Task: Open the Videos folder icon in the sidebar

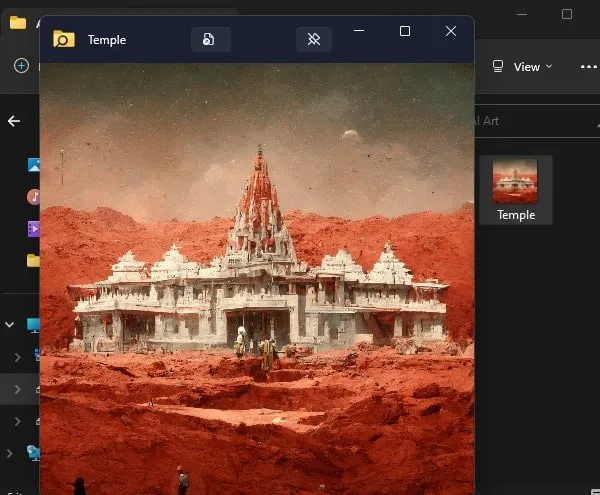Action: click(33, 229)
